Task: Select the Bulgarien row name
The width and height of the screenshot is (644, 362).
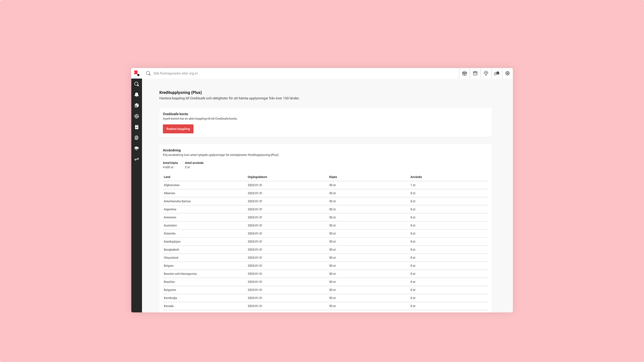Action: (170, 290)
